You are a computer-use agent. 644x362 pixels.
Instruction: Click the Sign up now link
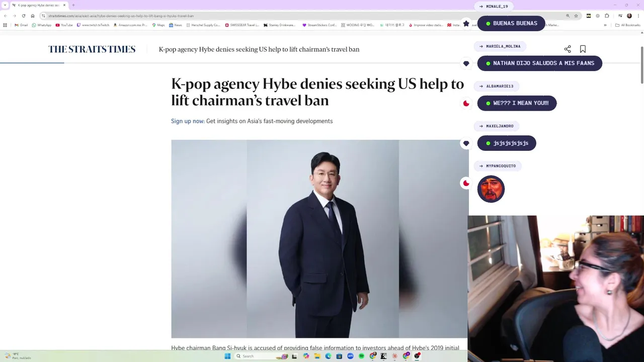(x=188, y=121)
